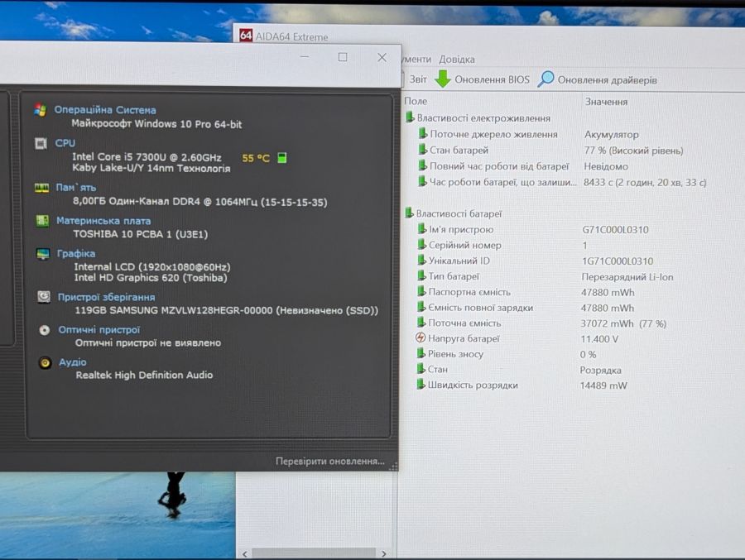The height and width of the screenshot is (560, 745).
Task: Click the text Intel Core i5 7300U @ 2.60GHz
Action: 147,156
